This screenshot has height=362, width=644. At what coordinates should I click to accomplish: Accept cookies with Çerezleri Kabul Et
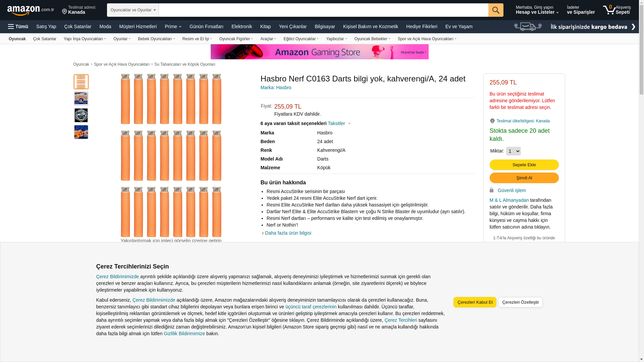(x=475, y=302)
